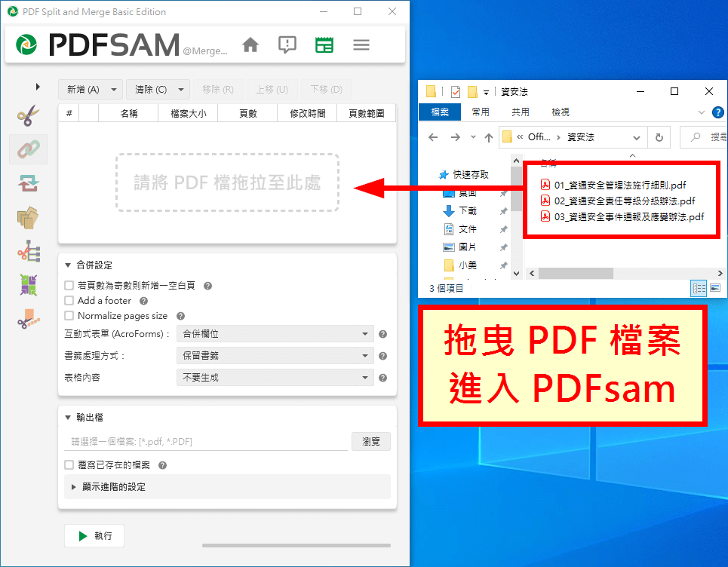Open 下載 folder in Explorer sidebar
Image resolution: width=728 pixels, height=567 pixels.
[x=461, y=210]
